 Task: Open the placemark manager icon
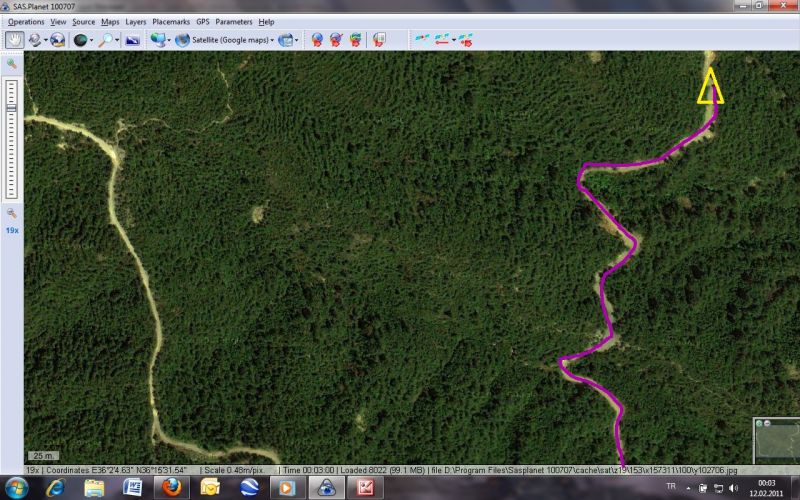click(x=379, y=40)
